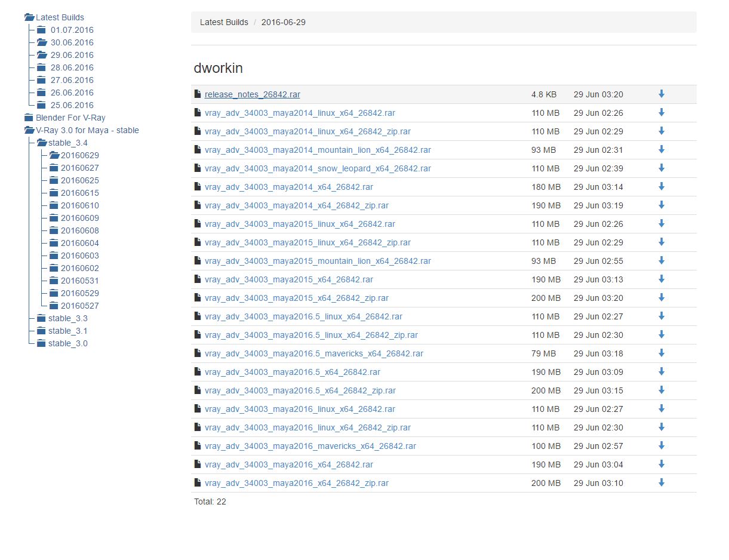Image resolution: width=729 pixels, height=560 pixels.
Task: Collapse the open 29.06.2016 folder icon
Action: click(x=42, y=55)
